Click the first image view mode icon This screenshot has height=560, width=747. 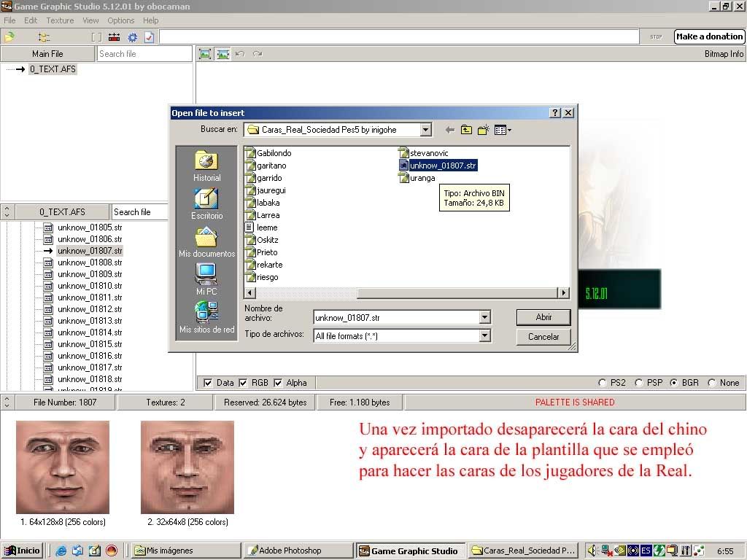205,54
